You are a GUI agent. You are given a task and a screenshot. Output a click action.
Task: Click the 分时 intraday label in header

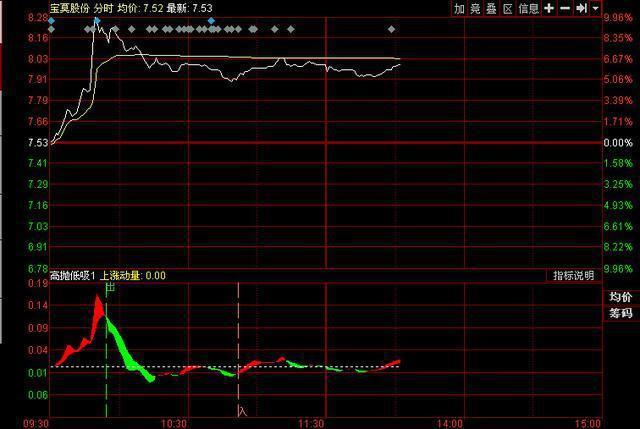click(105, 8)
